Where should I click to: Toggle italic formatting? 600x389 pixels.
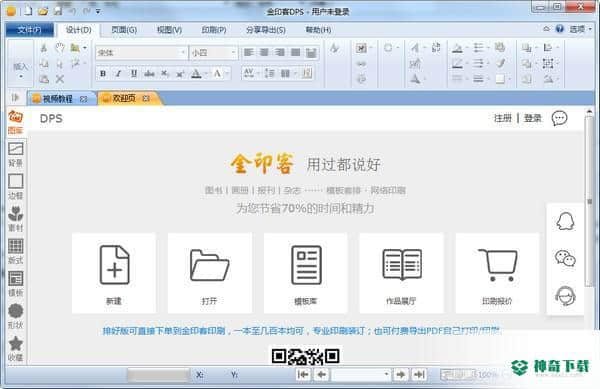pos(118,73)
